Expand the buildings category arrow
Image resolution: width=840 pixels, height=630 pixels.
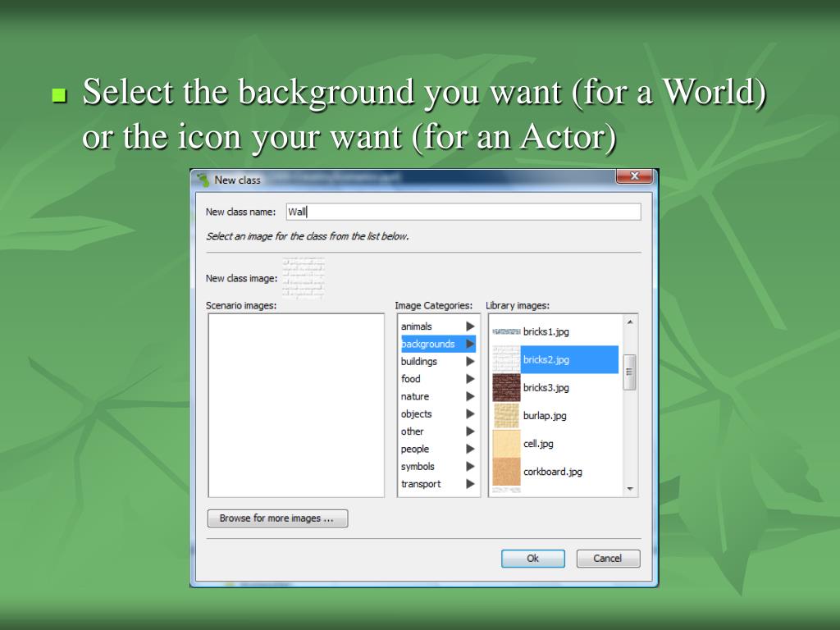point(470,362)
